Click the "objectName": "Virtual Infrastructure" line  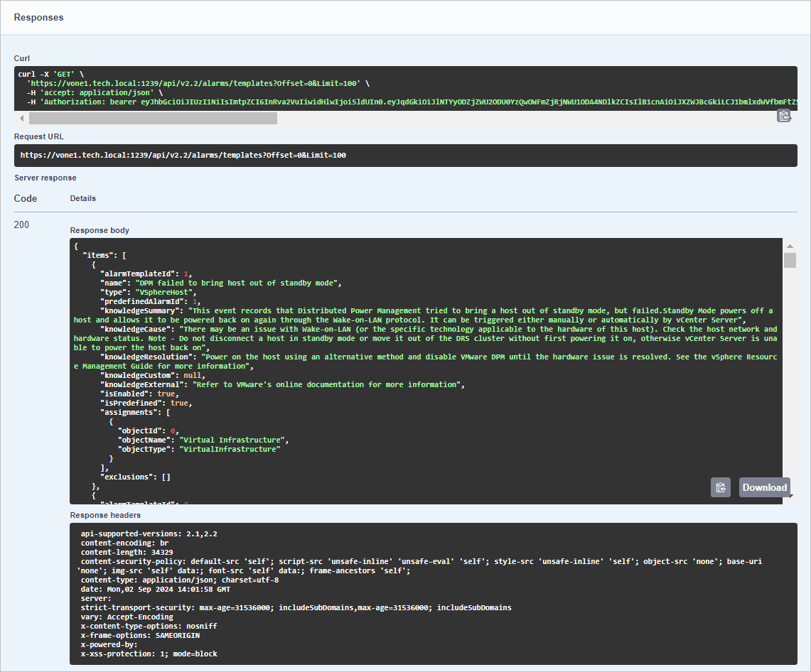pyautogui.click(x=203, y=440)
